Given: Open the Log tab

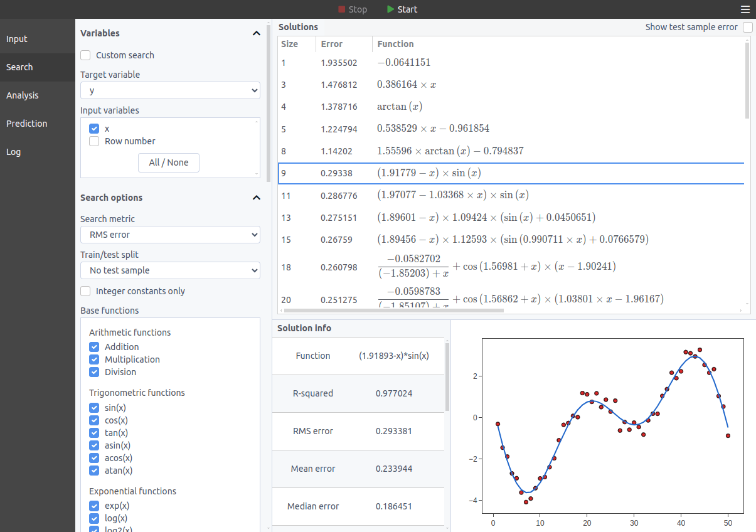Looking at the screenshot, I should click(13, 151).
